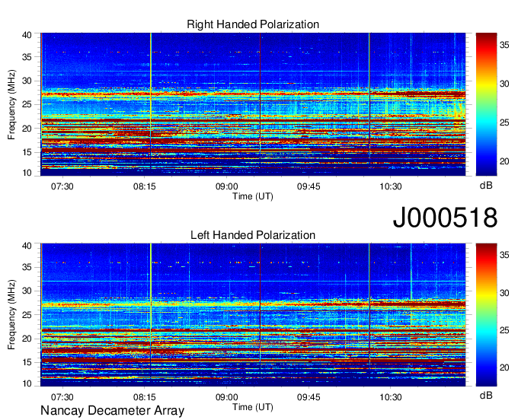Image resolution: width=518 pixels, height=420 pixels.
Task: Click the 30 dB value on the top color bar
Action: click(x=504, y=84)
